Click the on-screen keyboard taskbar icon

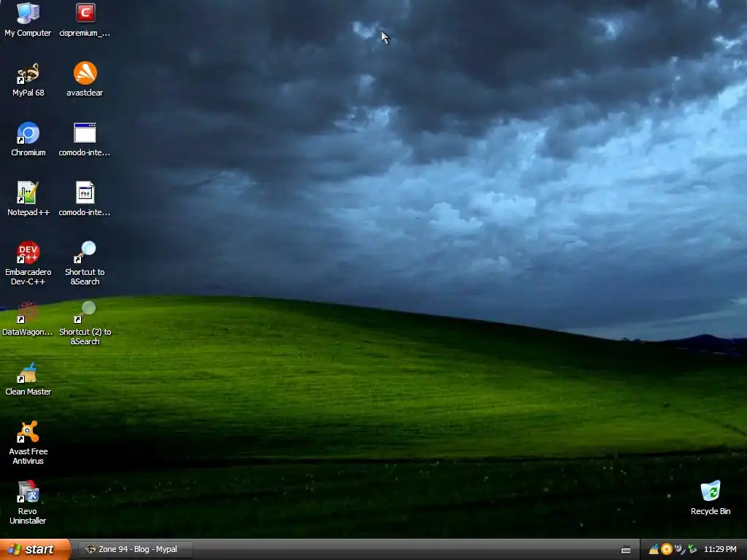coord(626,550)
